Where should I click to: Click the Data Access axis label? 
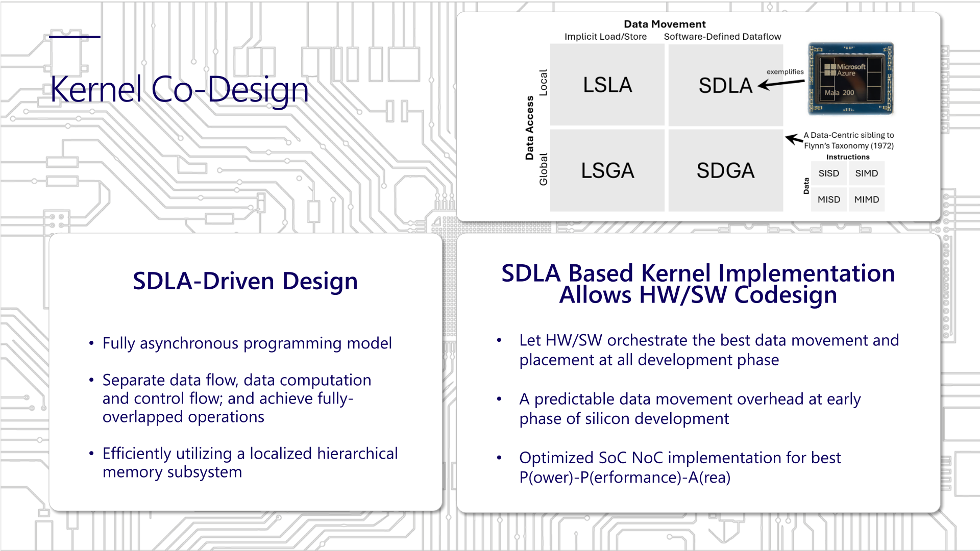coord(529,128)
